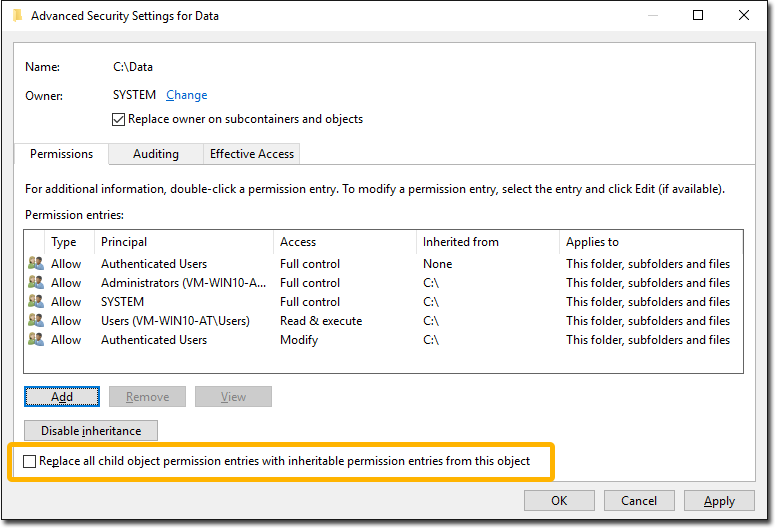
Task: Select user icon of Authenticated Users Full control entry
Action: coord(36,263)
